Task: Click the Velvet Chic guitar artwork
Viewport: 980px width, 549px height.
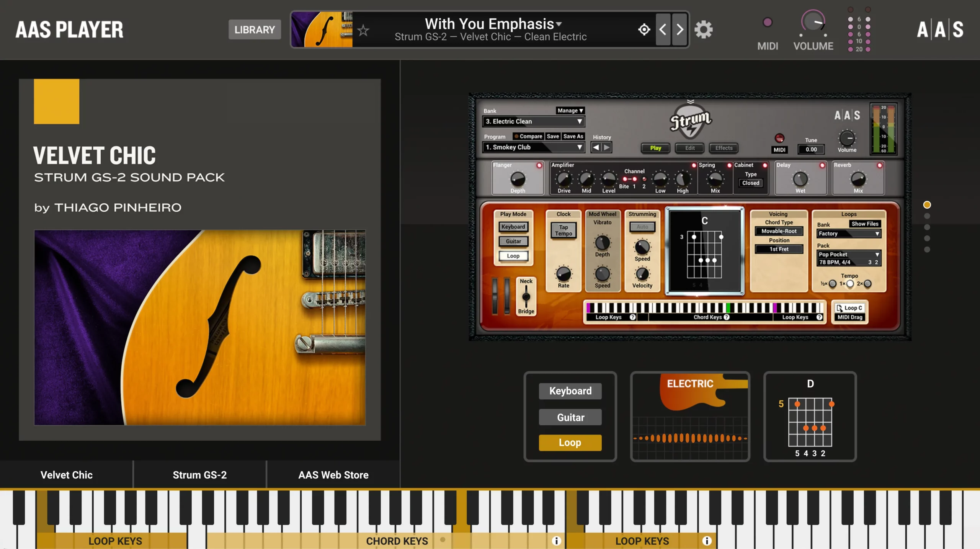Action: pos(200,327)
